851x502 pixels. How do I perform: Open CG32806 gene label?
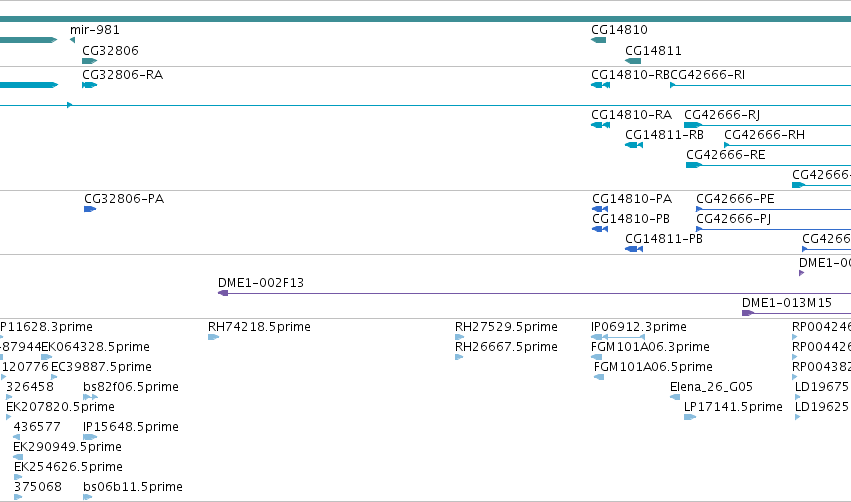point(110,50)
